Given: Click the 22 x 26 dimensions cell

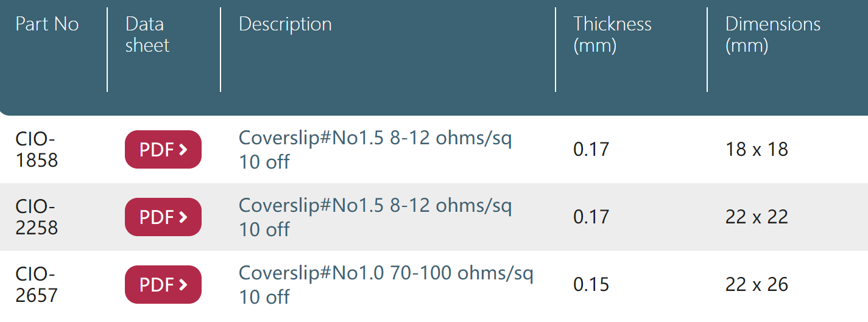Looking at the screenshot, I should [x=757, y=284].
